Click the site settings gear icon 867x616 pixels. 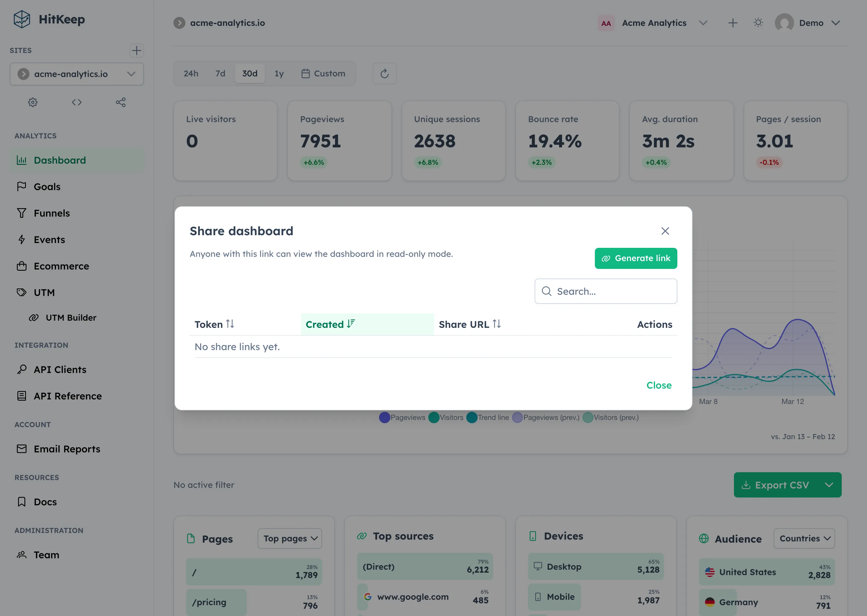tap(33, 102)
